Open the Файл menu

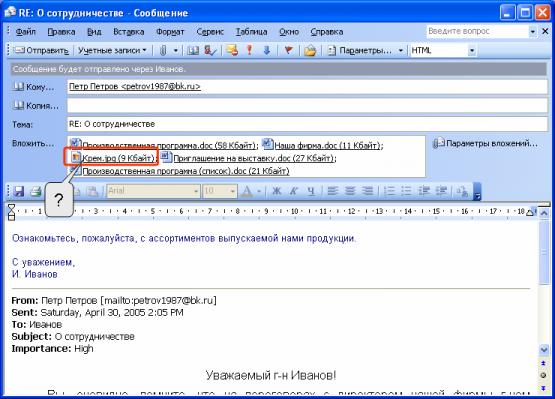[x=25, y=32]
